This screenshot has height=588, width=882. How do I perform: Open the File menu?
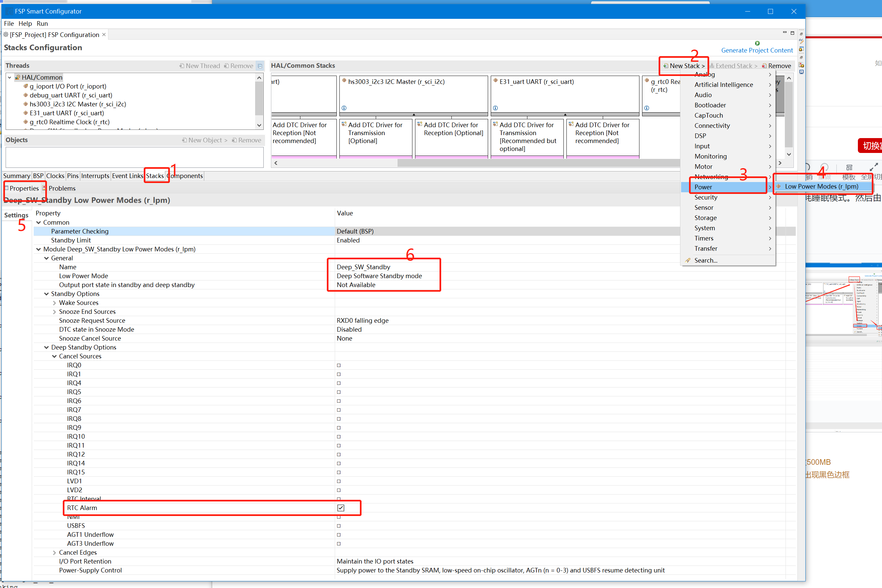coord(9,23)
